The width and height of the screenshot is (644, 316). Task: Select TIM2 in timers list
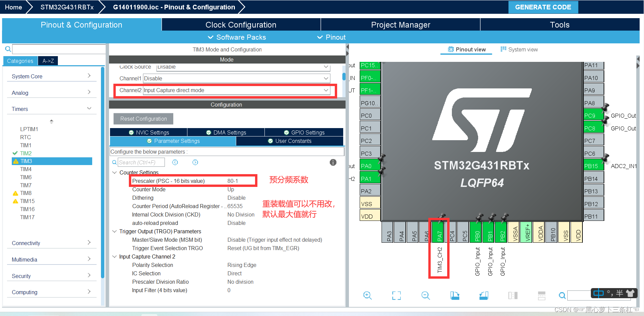click(26, 153)
